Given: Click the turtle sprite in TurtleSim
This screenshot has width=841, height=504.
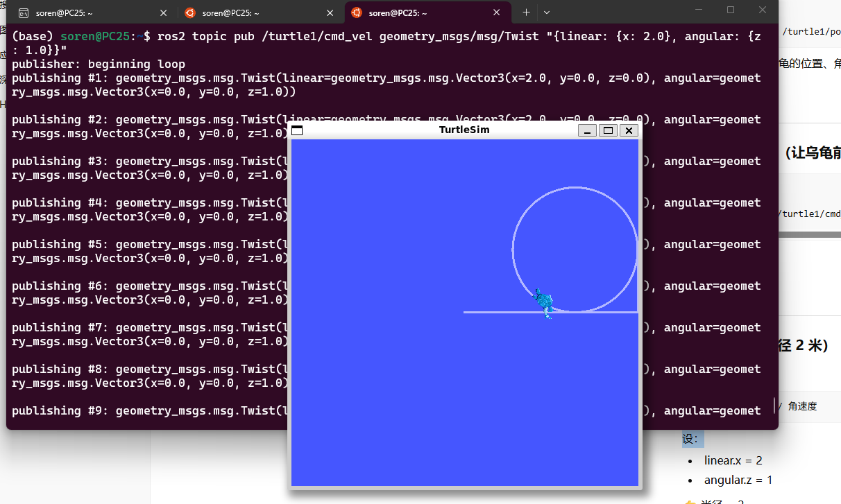Looking at the screenshot, I should click(x=543, y=303).
